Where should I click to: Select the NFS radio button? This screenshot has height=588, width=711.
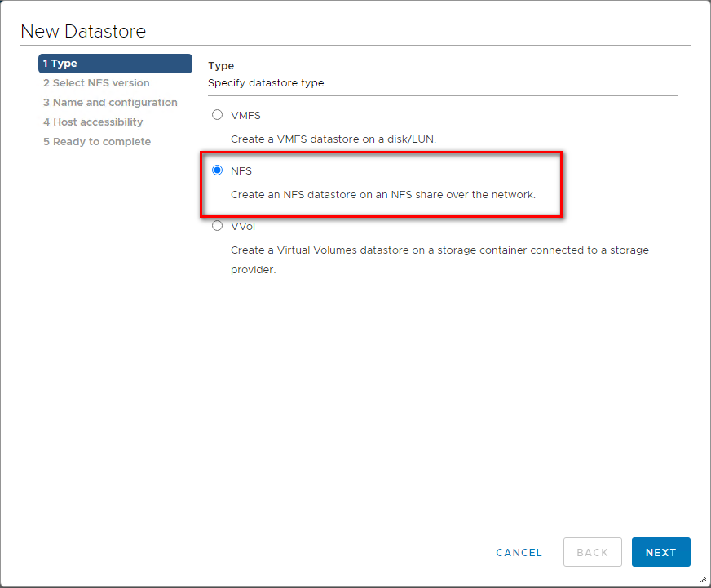coord(217,170)
